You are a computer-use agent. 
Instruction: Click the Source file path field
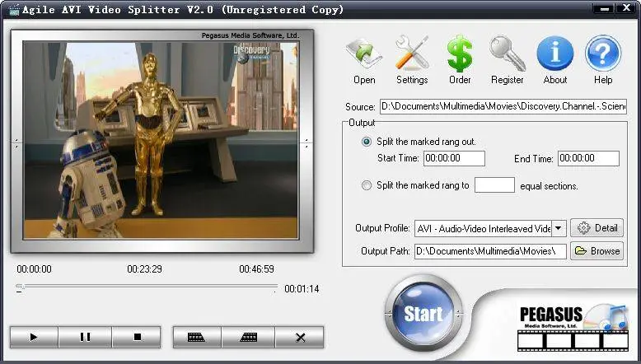(503, 106)
